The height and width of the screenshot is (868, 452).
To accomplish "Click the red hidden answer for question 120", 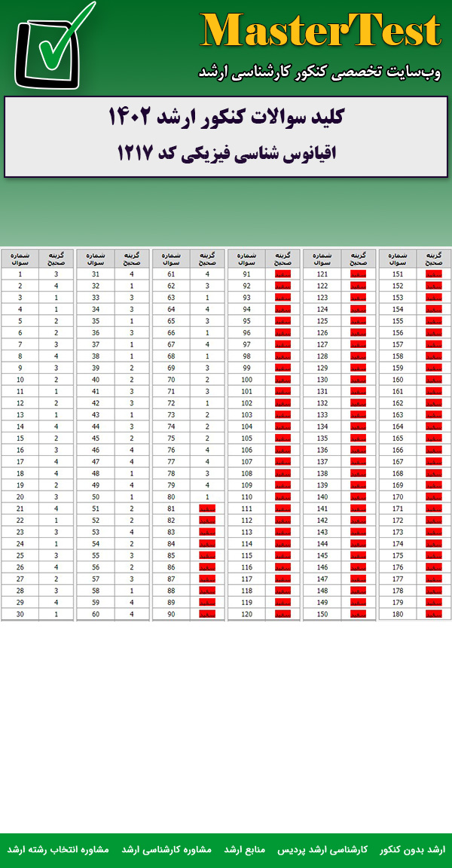I will (x=282, y=614).
